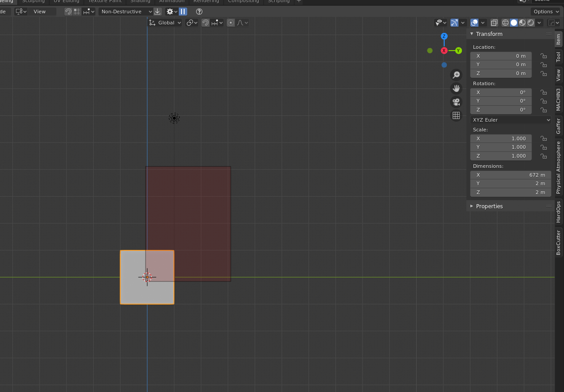Image resolution: width=564 pixels, height=392 pixels.
Task: Click the help question mark icon
Action: pos(199,12)
